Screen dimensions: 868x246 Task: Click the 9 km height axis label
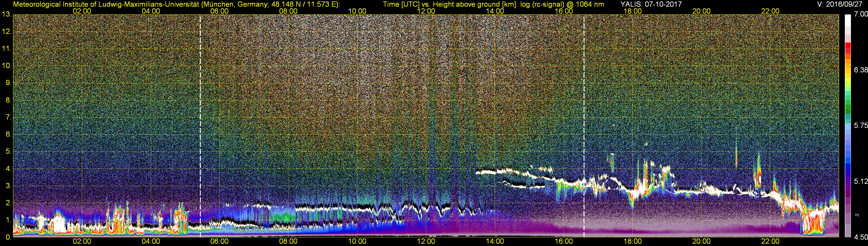(x=8, y=83)
